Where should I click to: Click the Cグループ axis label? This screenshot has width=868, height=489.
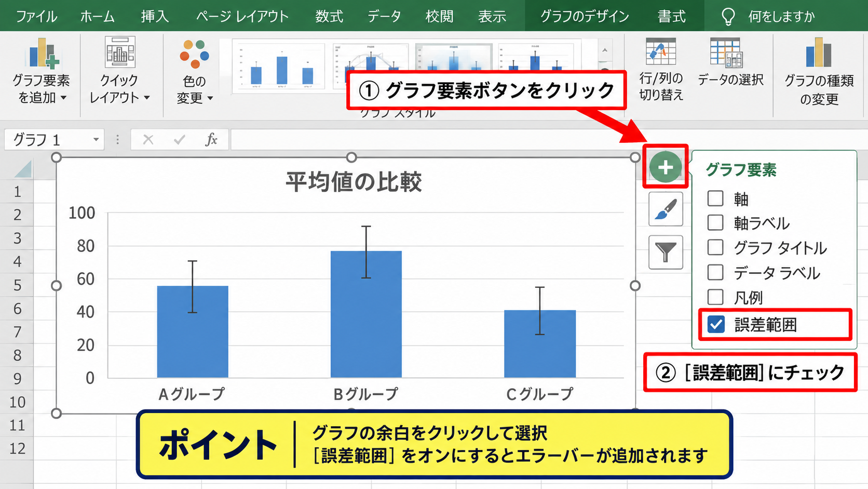[x=539, y=394]
